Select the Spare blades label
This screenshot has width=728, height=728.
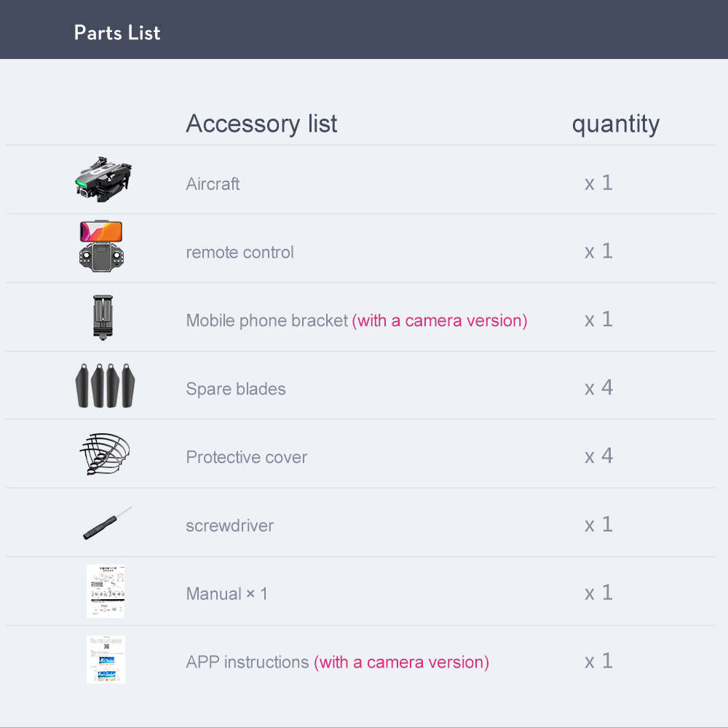[235, 389]
